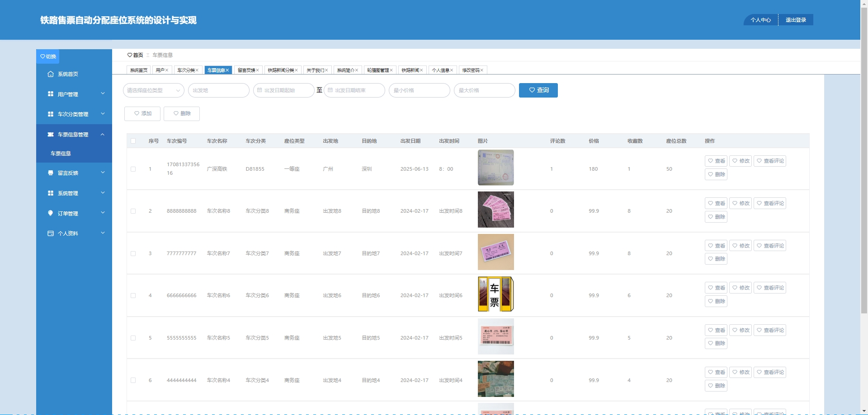The width and height of the screenshot is (868, 415).
Task: Check the row for 车次名称5
Action: 133,338
